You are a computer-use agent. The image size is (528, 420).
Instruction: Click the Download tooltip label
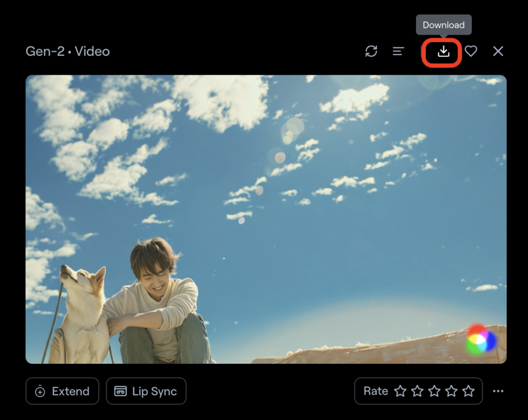coord(443,25)
